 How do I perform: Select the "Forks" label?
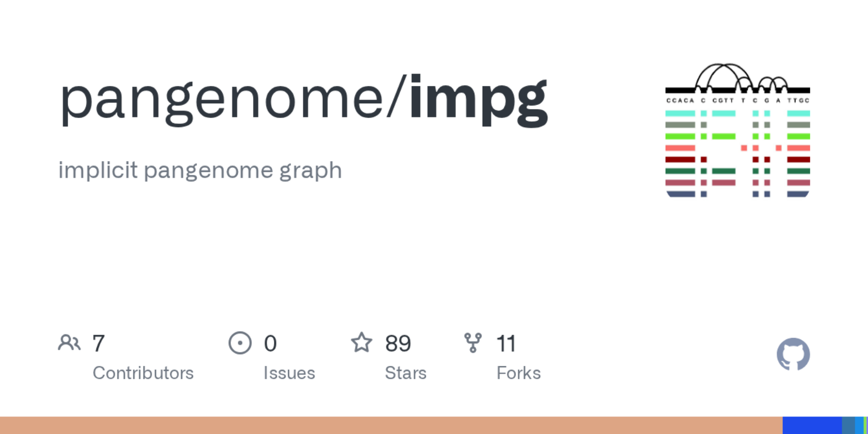tap(519, 373)
